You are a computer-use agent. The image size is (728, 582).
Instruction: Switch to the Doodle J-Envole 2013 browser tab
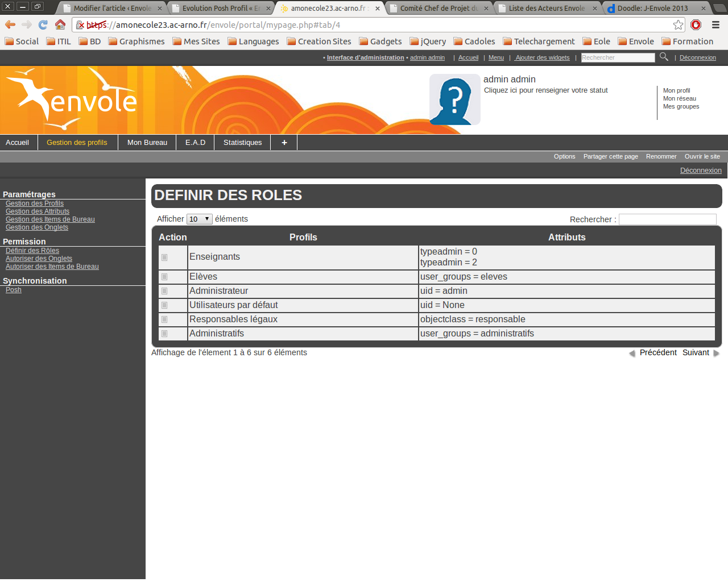coord(652,8)
